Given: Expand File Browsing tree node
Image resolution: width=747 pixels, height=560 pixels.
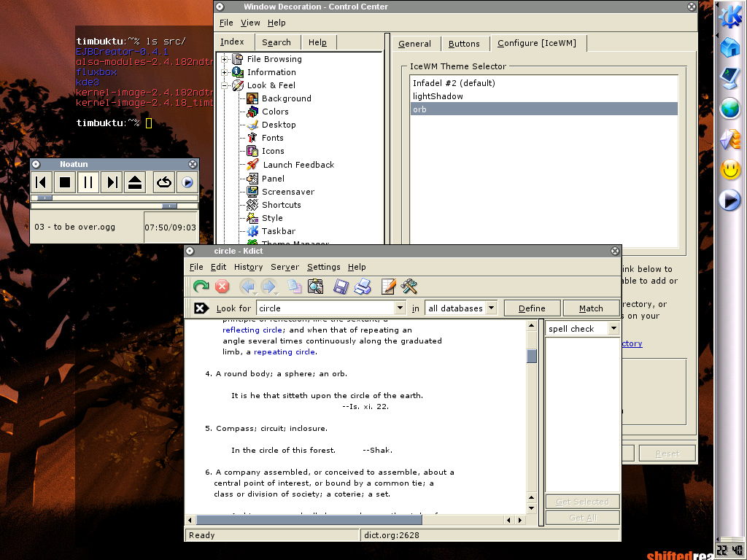Looking at the screenshot, I should pyautogui.click(x=225, y=59).
